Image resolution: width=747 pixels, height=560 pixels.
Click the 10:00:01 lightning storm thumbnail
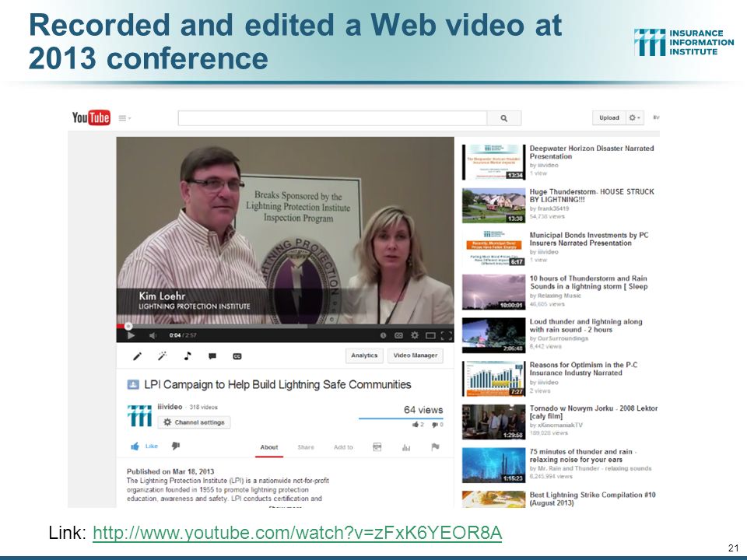click(x=493, y=292)
